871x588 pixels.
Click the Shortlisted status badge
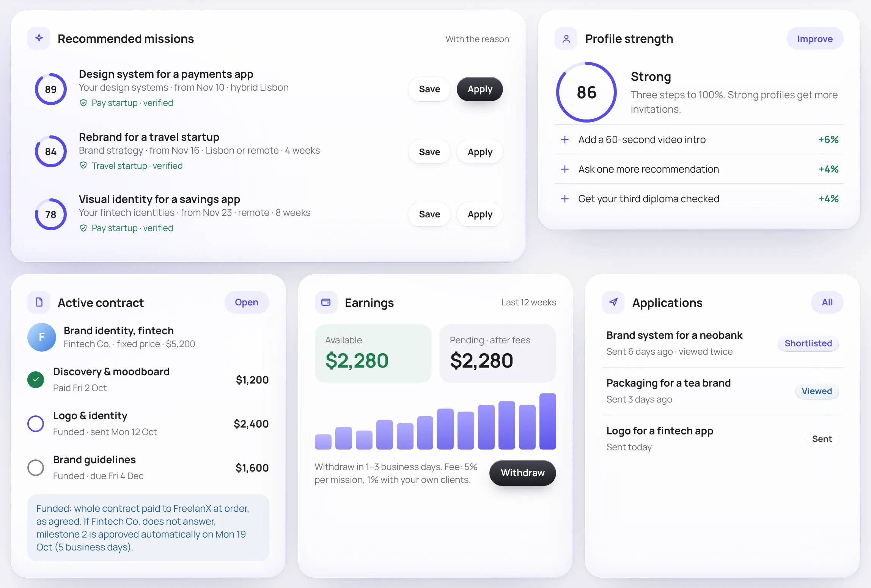click(x=808, y=343)
